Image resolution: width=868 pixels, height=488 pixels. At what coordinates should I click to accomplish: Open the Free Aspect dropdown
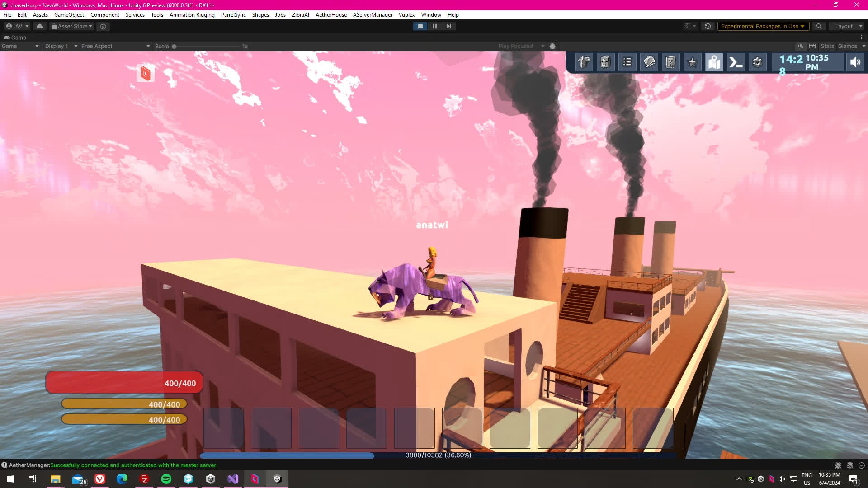(115, 46)
